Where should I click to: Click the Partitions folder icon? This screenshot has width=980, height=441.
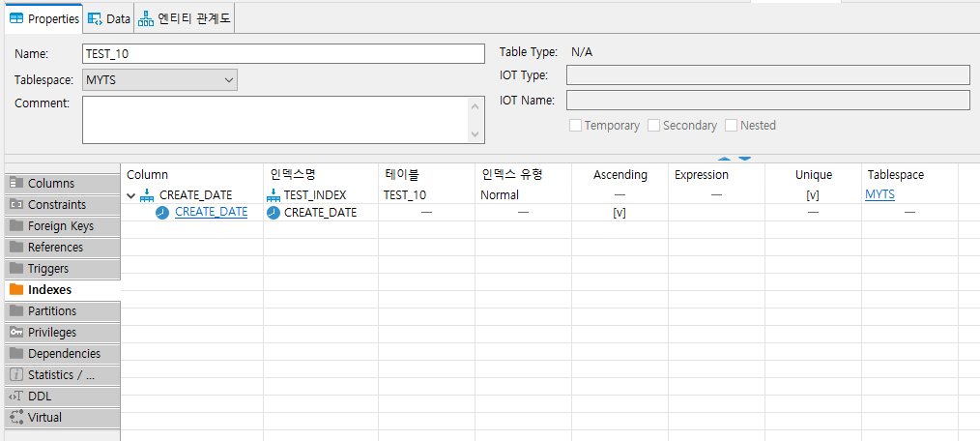[x=16, y=310]
